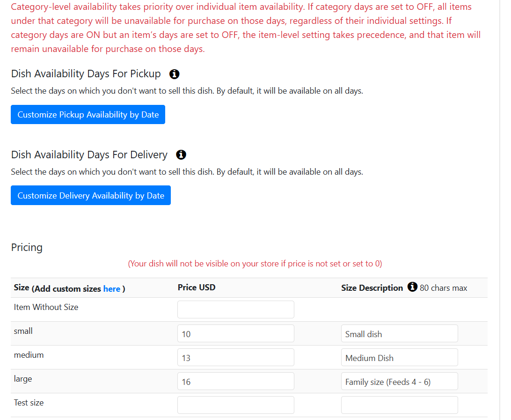Click the info icon beside Pickup availability heading
This screenshot has width=511, height=420.
pyautogui.click(x=175, y=74)
